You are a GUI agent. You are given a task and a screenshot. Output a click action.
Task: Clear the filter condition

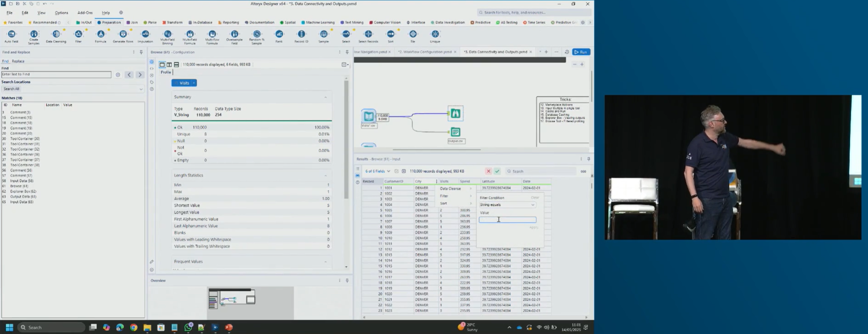pos(535,198)
